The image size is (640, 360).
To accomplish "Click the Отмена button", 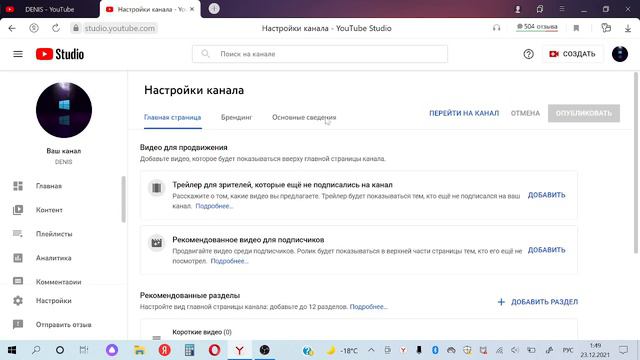I will coord(525,113).
